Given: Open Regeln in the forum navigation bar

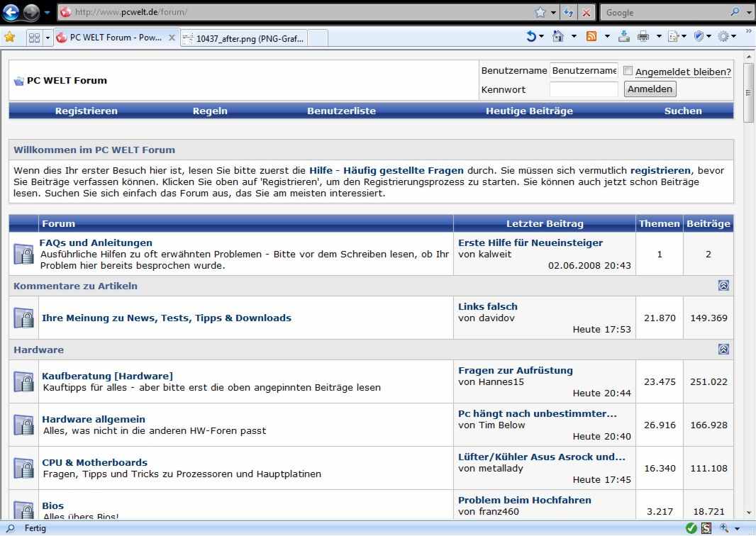Looking at the screenshot, I should [210, 111].
